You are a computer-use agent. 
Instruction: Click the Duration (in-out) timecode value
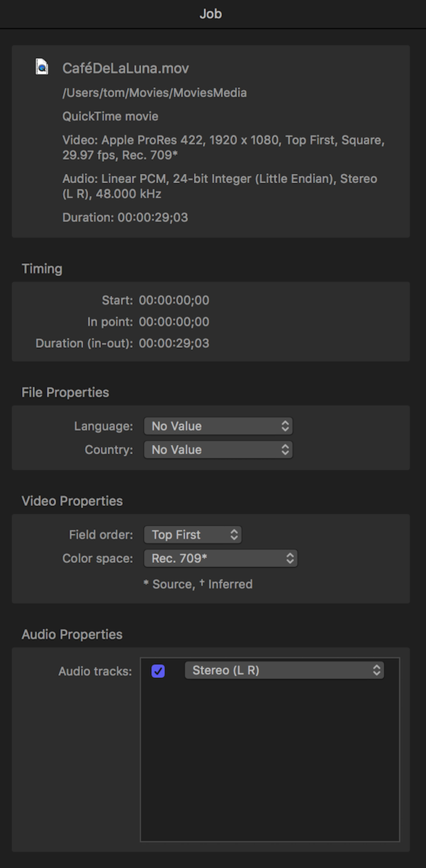pyautogui.click(x=174, y=343)
